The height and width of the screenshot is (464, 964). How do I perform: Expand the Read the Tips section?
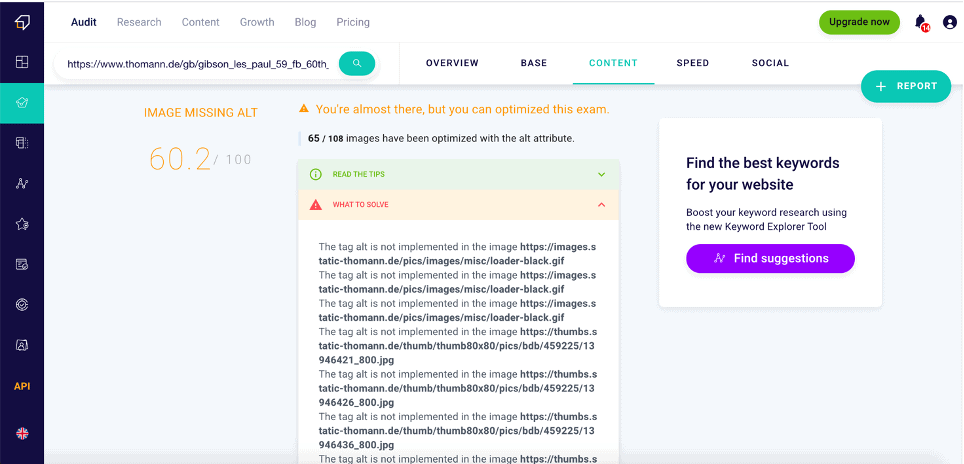coord(458,174)
